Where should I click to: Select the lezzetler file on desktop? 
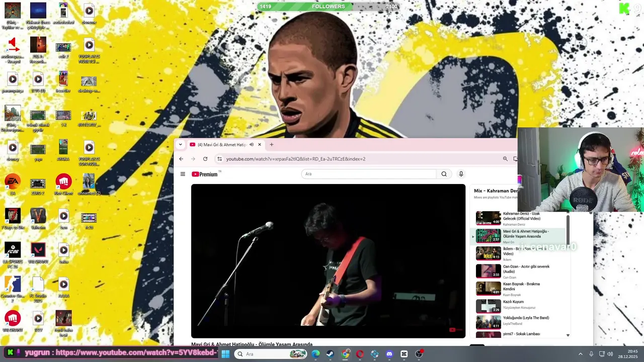pos(63,82)
